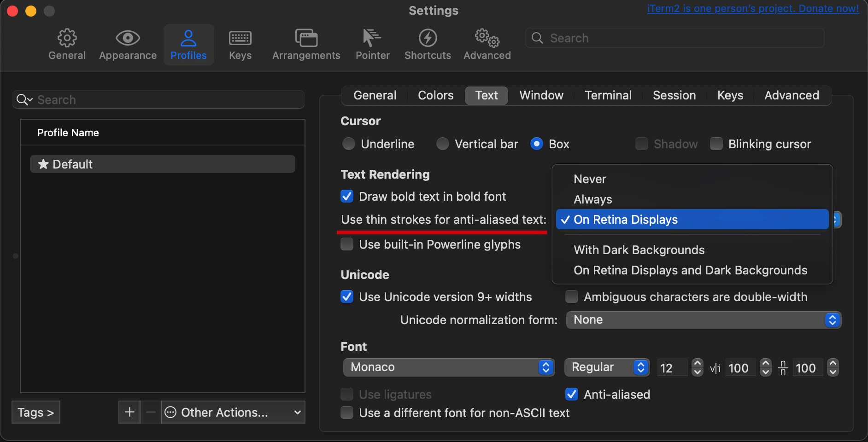The image size is (868, 442).
Task: Enable the Blinking cursor checkbox
Action: pyautogui.click(x=716, y=144)
